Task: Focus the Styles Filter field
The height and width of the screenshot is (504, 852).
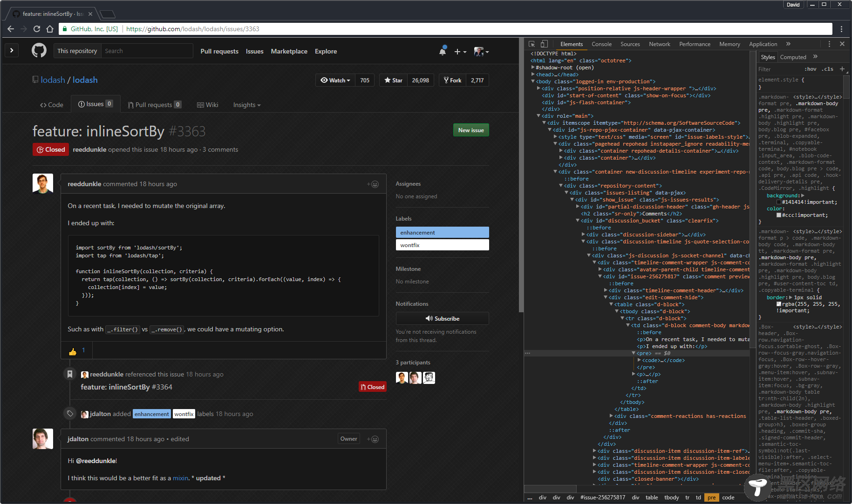Action: [x=778, y=69]
